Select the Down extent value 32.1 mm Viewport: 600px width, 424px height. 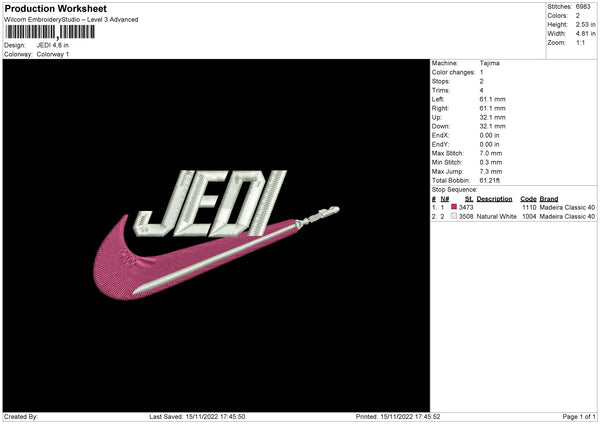click(x=492, y=126)
